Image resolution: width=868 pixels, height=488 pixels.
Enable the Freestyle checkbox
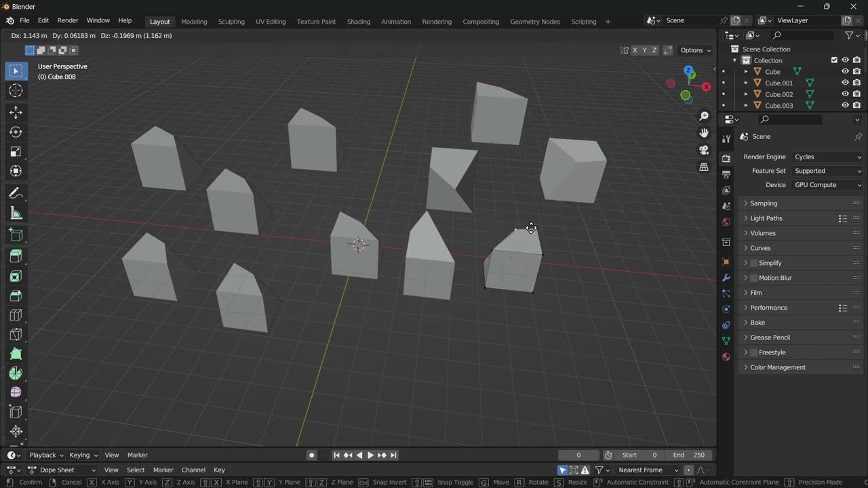pos(754,352)
